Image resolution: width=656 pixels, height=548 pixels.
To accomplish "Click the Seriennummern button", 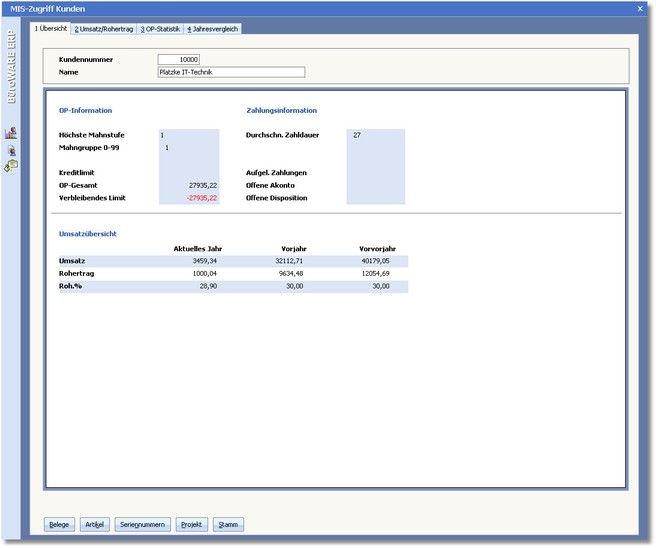I will 143,524.
